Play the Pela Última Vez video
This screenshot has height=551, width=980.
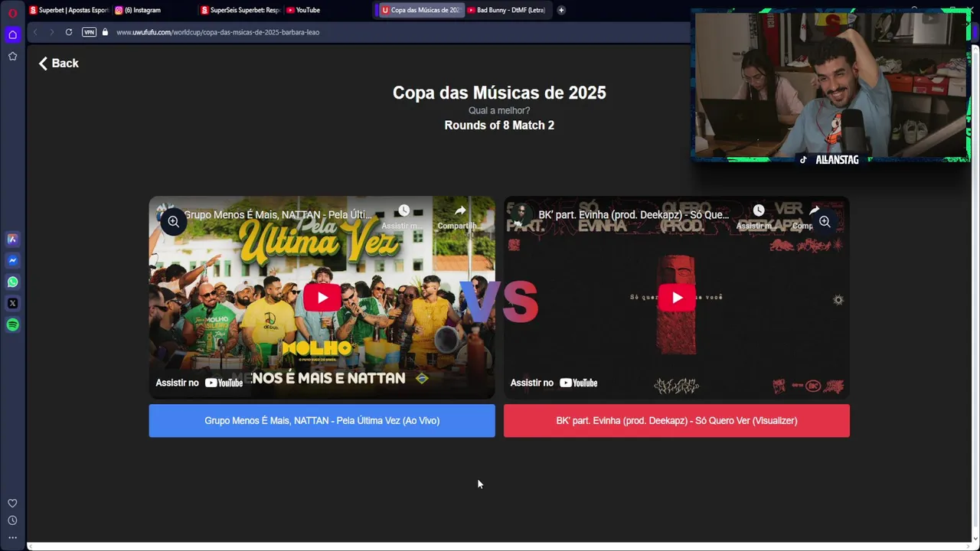(322, 297)
